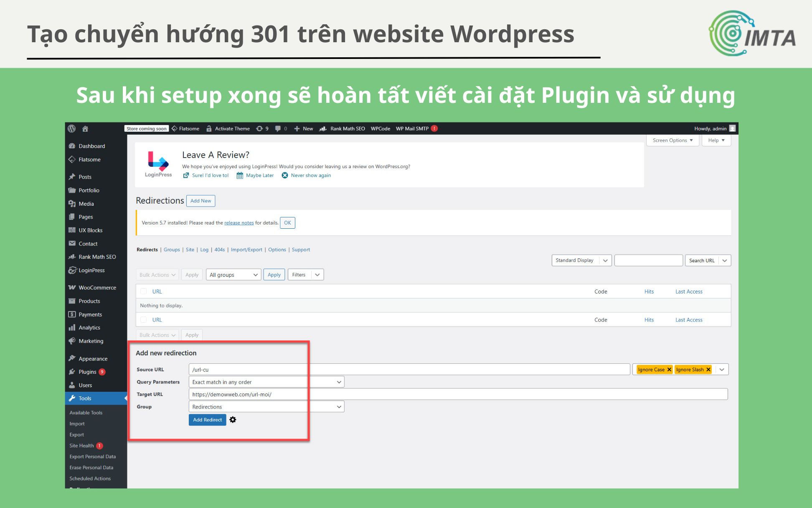Click the updates refresh icon showing 9

click(259, 129)
